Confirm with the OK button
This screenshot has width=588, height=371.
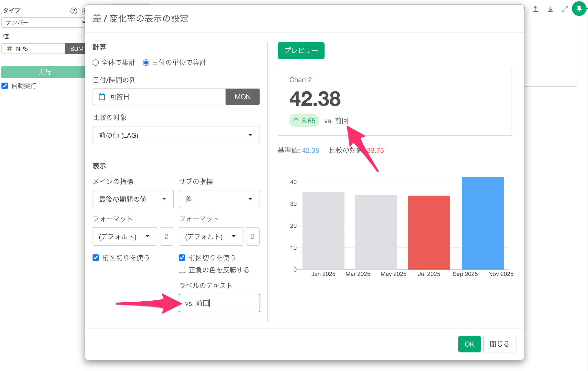[x=469, y=344]
